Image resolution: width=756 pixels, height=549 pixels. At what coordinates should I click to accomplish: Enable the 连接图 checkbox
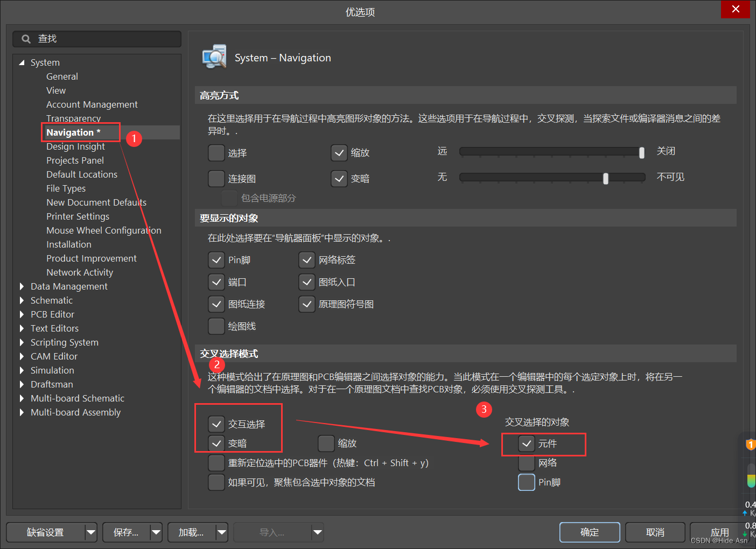(216, 179)
